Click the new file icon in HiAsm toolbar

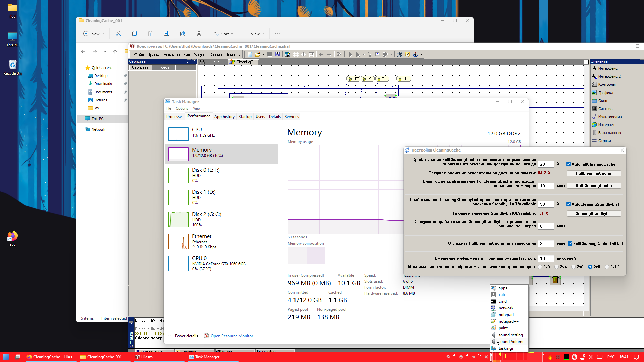click(x=250, y=54)
